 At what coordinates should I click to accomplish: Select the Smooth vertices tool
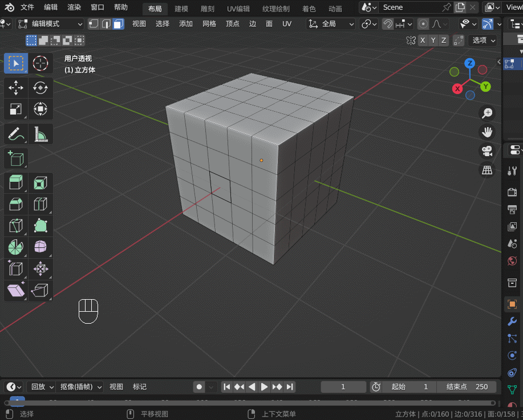tap(40, 247)
